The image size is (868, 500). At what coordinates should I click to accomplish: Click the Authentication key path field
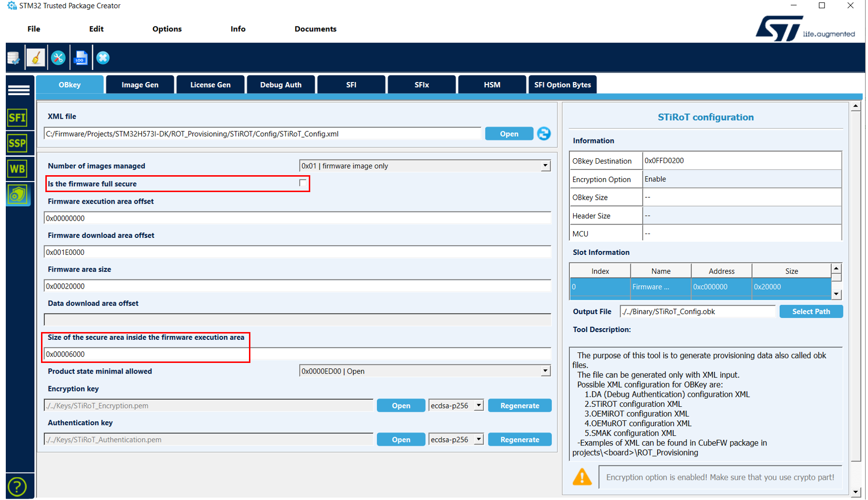208,440
